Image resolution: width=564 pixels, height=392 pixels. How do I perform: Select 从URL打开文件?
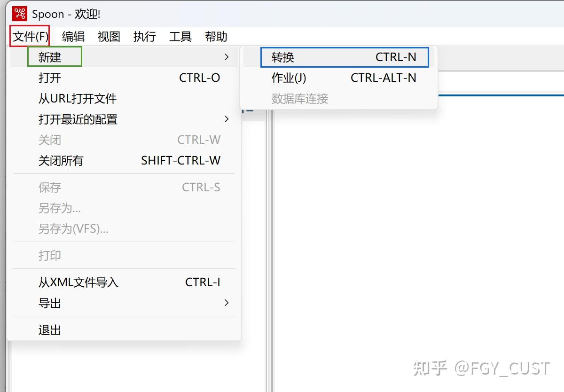pos(78,99)
